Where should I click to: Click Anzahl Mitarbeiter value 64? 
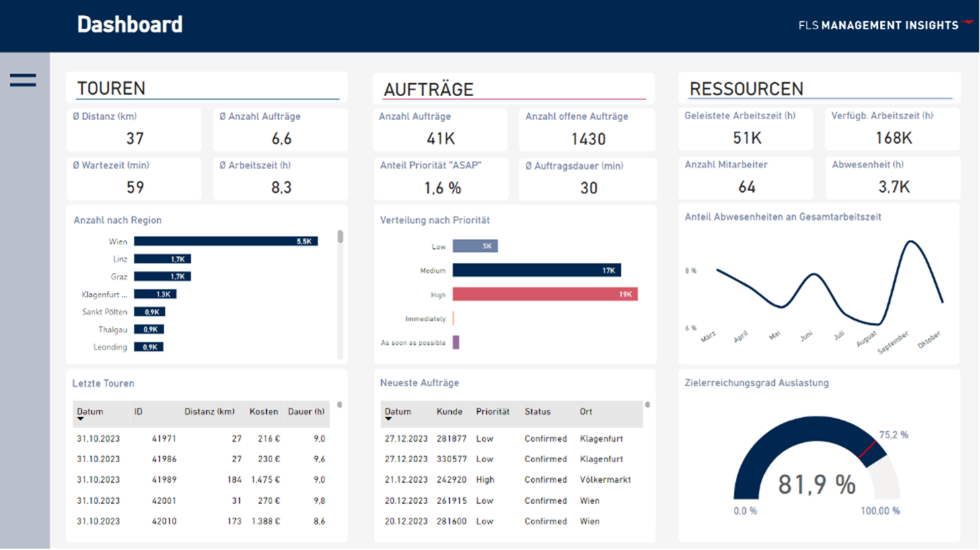(x=747, y=187)
